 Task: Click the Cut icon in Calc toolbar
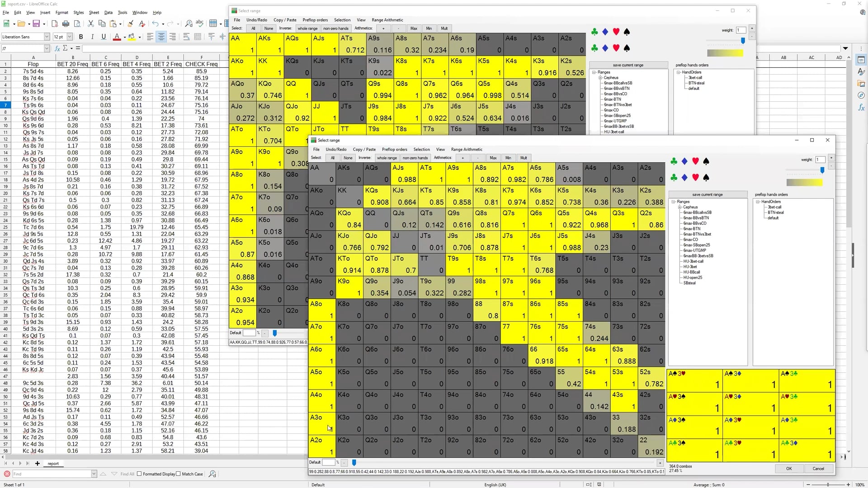(90, 23)
